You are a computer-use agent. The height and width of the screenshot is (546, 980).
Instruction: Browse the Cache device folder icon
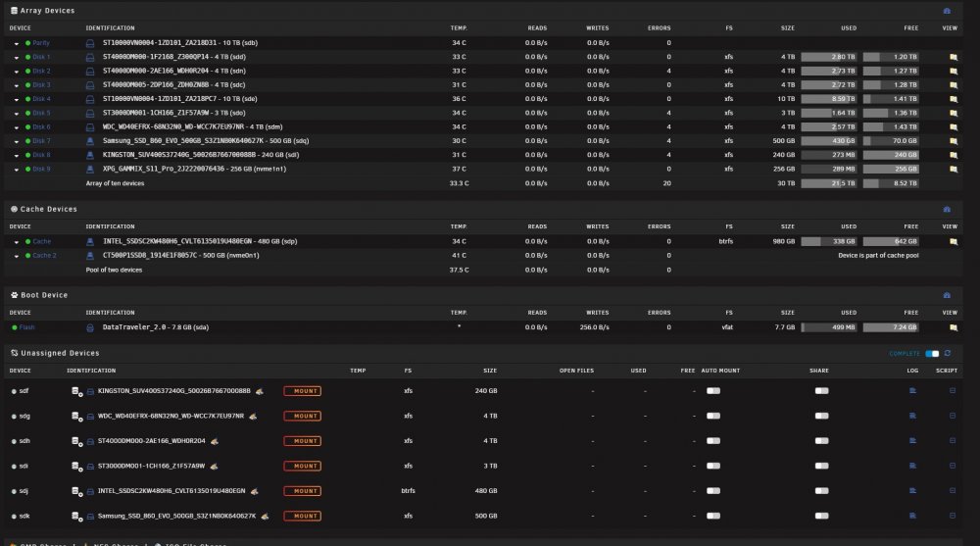pyautogui.click(x=954, y=241)
